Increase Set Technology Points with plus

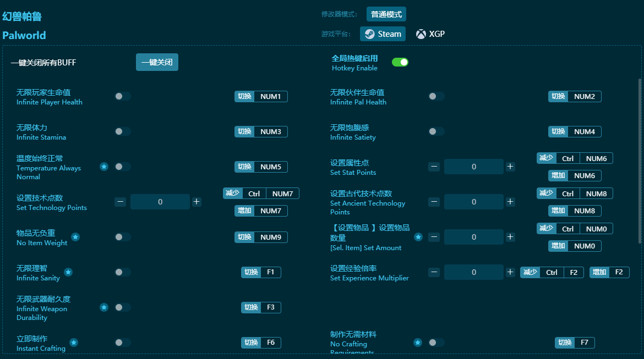click(197, 201)
